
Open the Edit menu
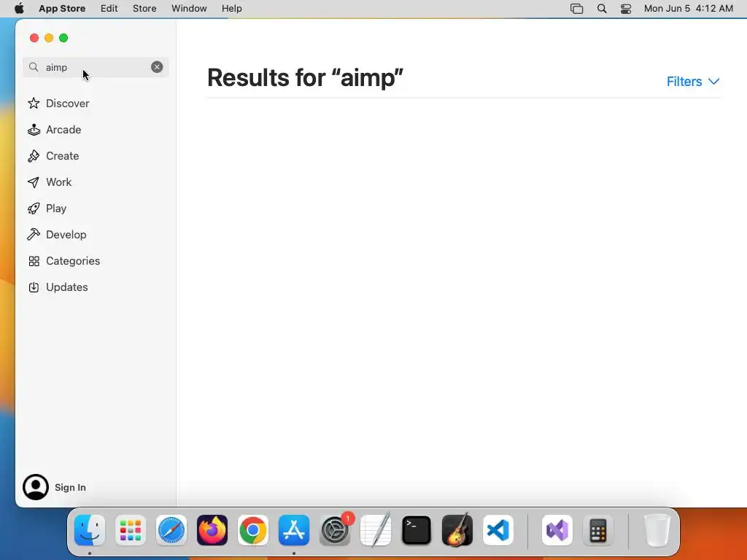[109, 9]
